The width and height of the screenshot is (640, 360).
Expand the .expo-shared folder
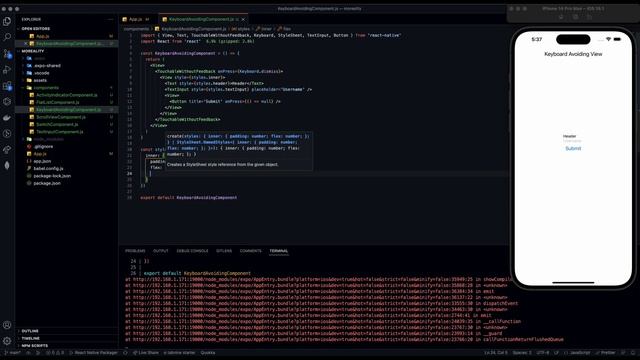[47, 65]
